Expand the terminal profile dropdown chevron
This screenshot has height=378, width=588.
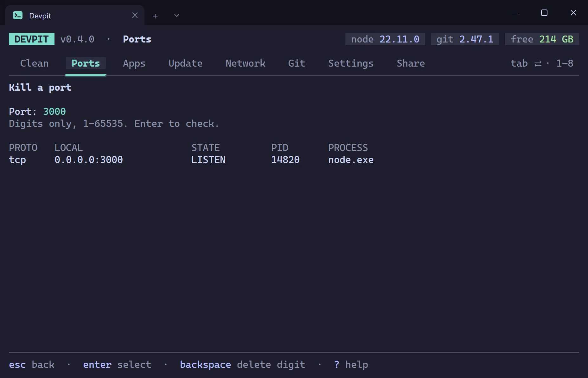(177, 16)
